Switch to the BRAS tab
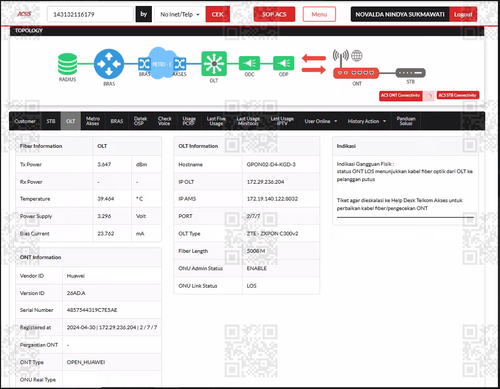 point(117,121)
